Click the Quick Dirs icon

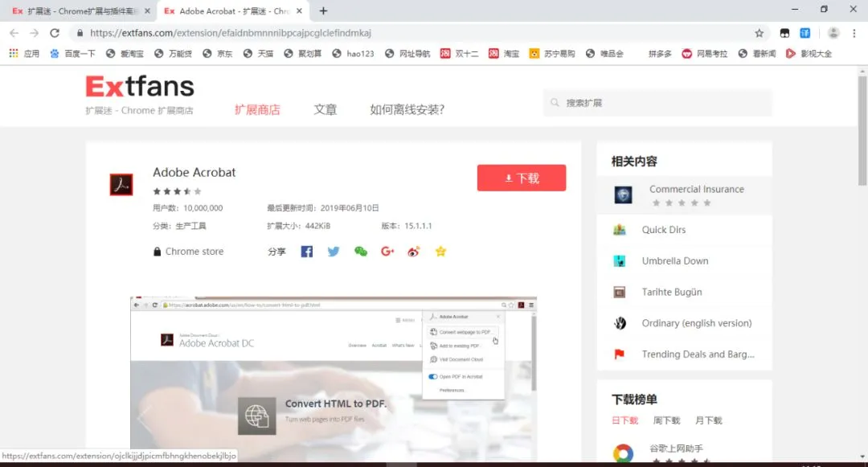(x=620, y=230)
